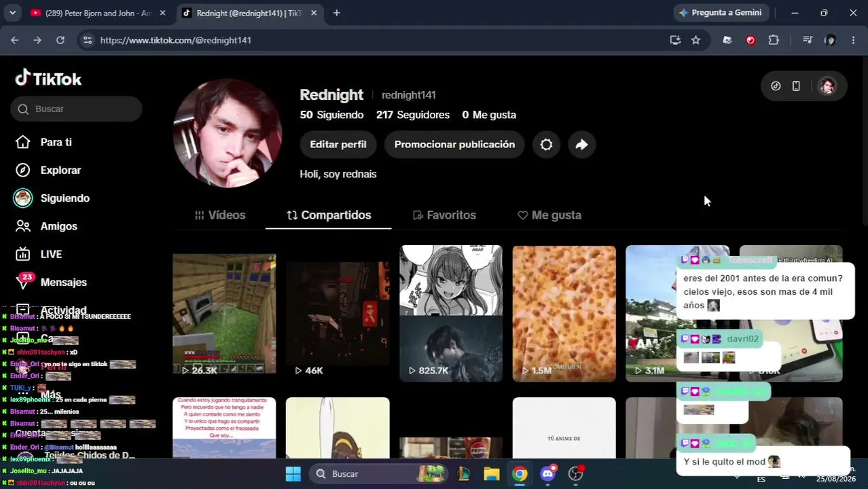
Task: Click the get app phone icon
Action: (x=796, y=86)
